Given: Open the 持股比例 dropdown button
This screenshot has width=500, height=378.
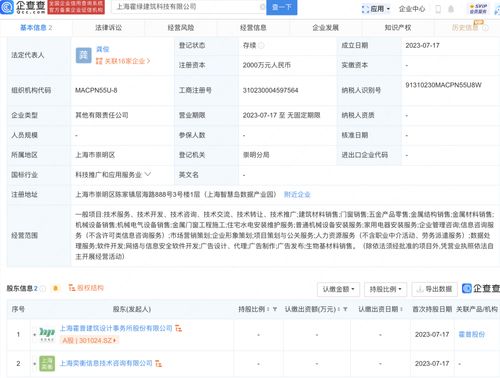Looking at the screenshot, I should (385, 289).
